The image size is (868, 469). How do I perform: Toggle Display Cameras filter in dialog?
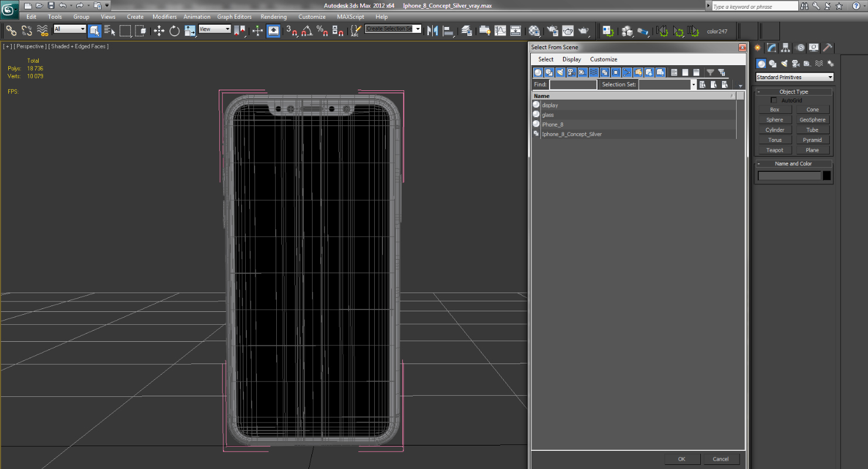pos(571,72)
